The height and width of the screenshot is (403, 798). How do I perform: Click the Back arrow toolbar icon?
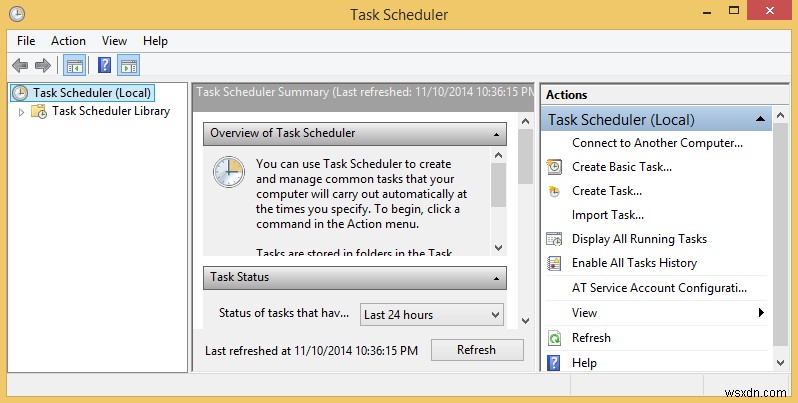[20, 66]
